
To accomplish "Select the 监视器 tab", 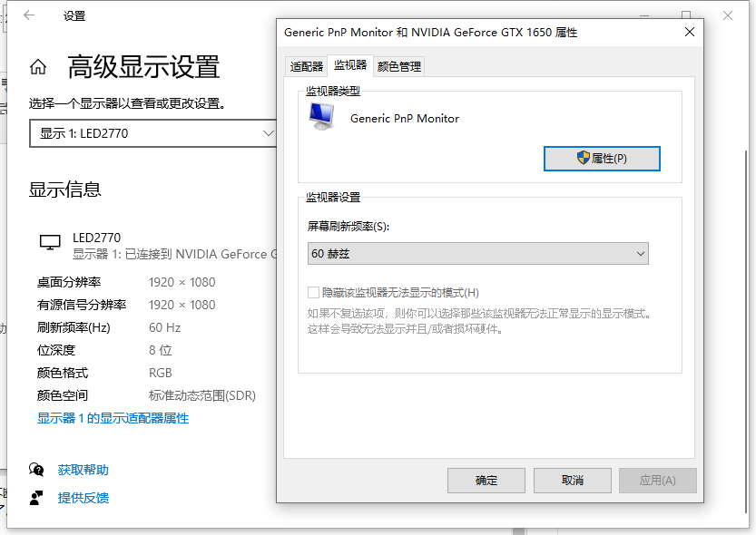I will point(349,65).
